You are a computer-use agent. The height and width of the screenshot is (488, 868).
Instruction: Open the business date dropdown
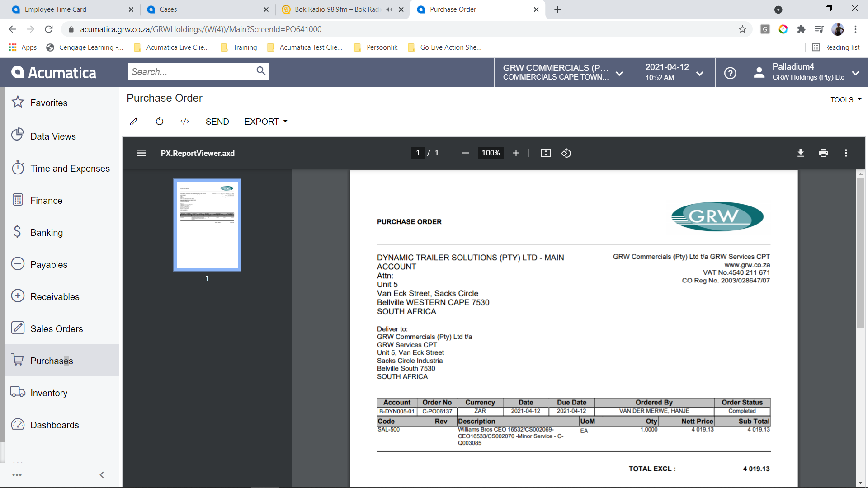675,72
